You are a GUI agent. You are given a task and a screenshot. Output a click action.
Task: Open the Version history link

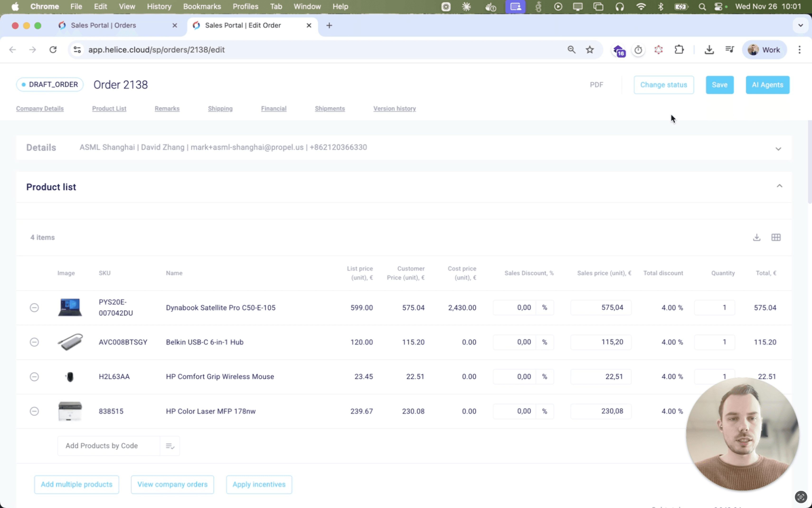pos(394,109)
